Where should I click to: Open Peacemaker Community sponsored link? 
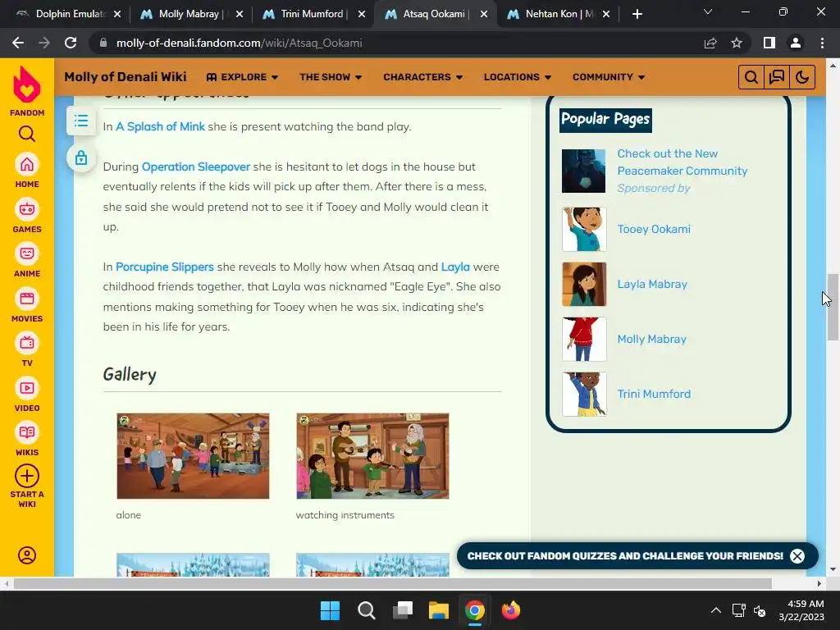[682, 162]
